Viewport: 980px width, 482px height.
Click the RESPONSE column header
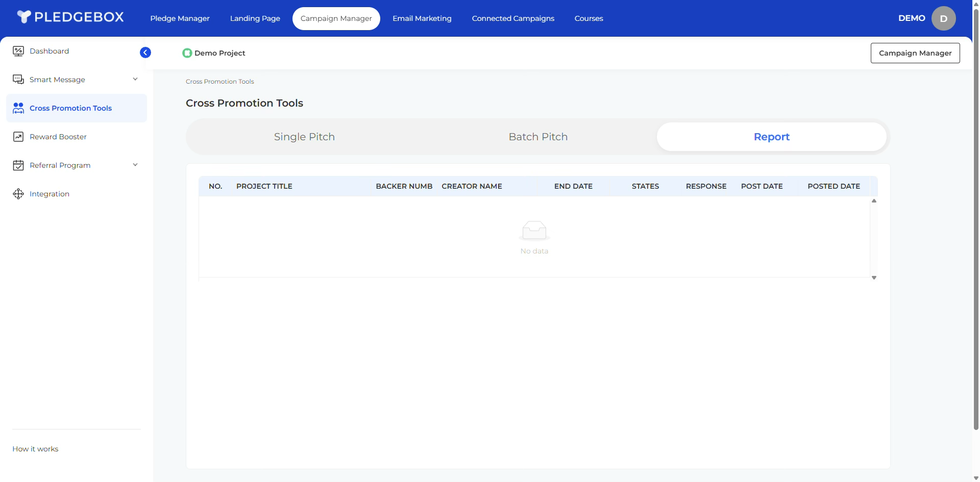click(706, 186)
